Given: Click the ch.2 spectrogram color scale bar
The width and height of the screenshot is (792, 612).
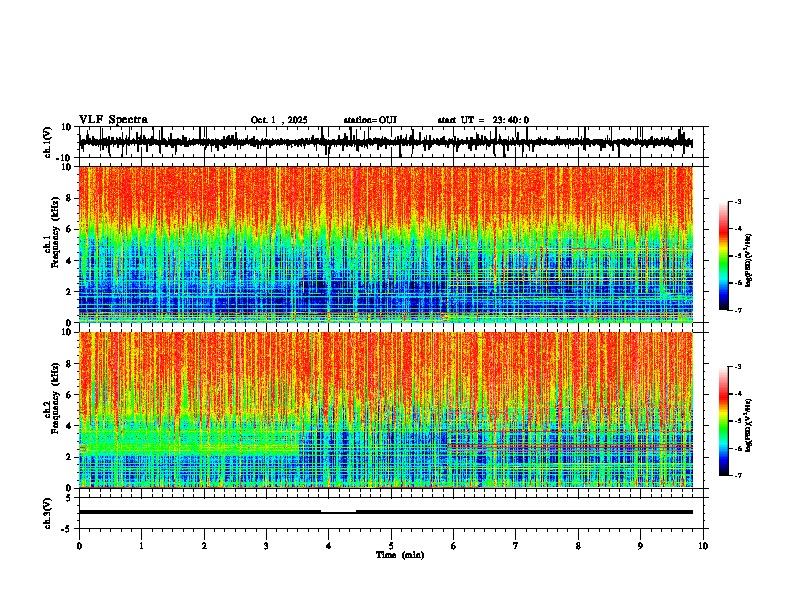Looking at the screenshot, I should [x=723, y=421].
